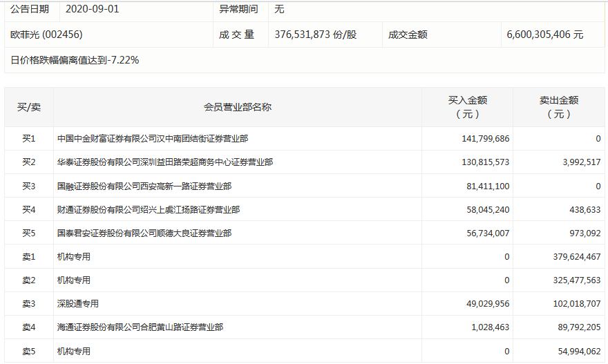Screen dimensions: 608x364
Task: Click buy amount 49,029,956
Action: click(x=488, y=304)
